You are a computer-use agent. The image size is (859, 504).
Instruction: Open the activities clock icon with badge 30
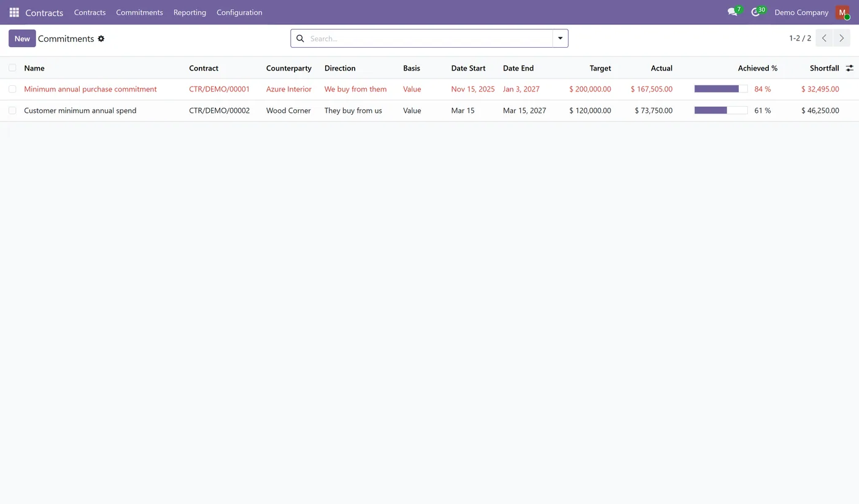point(757,12)
